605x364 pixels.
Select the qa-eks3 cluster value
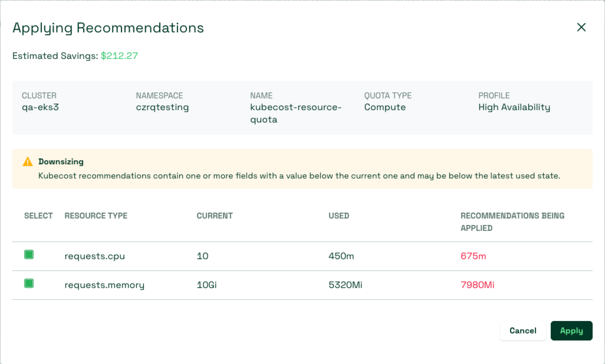pos(40,107)
